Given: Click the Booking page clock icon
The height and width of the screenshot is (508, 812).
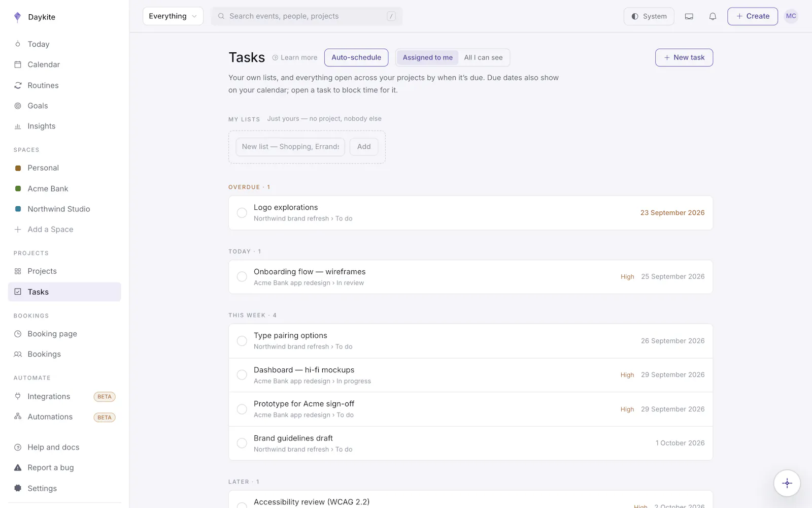Looking at the screenshot, I should tap(18, 334).
